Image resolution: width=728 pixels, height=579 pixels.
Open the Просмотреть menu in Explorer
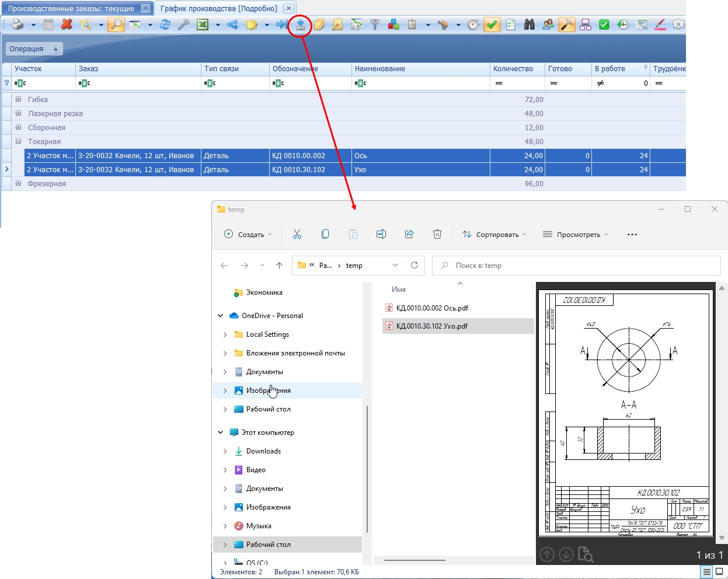click(x=575, y=234)
